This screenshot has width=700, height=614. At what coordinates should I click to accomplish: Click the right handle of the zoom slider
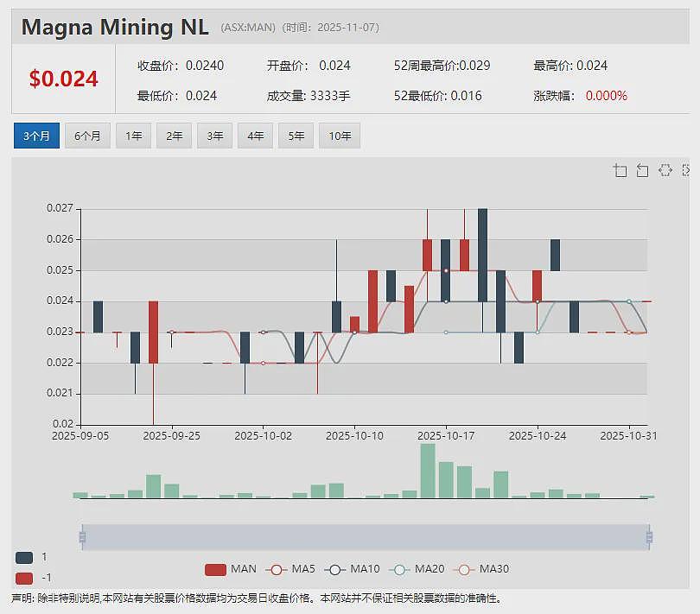pos(649,537)
